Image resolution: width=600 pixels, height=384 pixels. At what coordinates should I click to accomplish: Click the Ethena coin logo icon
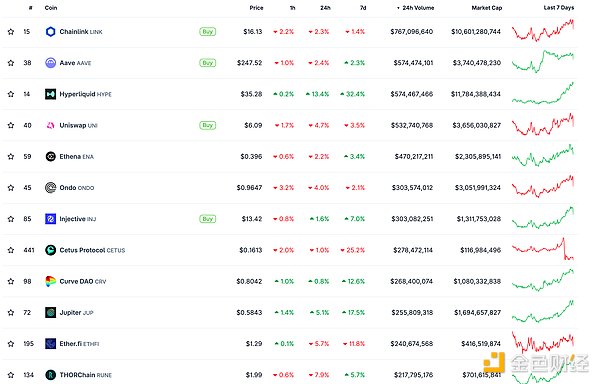coord(51,156)
